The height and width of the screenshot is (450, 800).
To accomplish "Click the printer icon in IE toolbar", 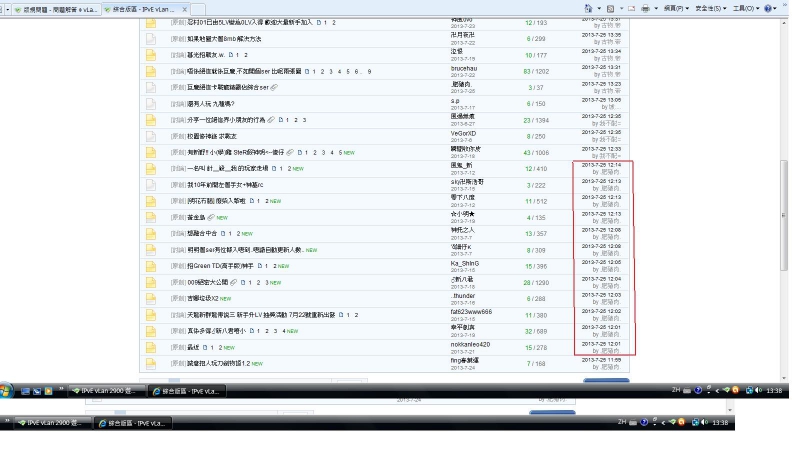I will tap(646, 8).
